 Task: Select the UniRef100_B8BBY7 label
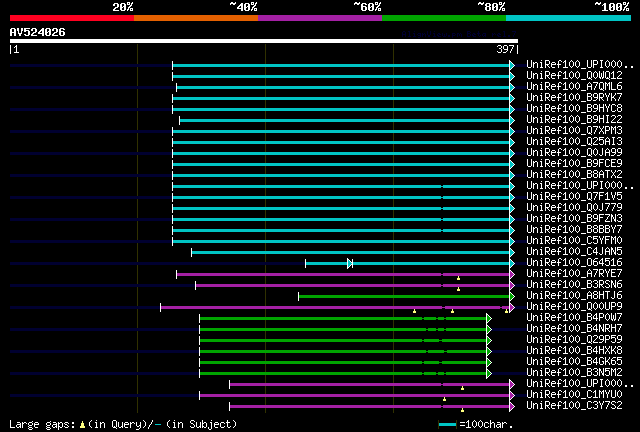coord(574,229)
